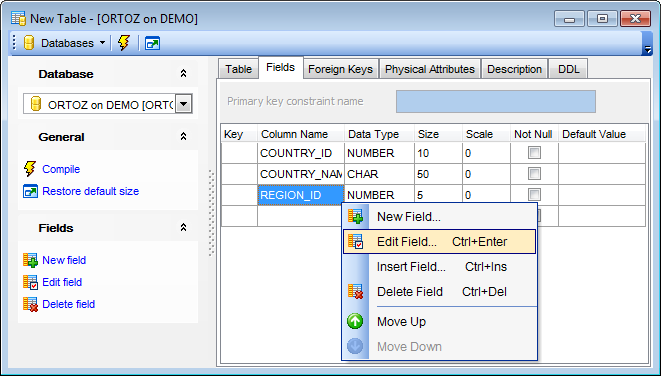The height and width of the screenshot is (376, 661).
Task: Click the Edit field link
Action: click(x=62, y=282)
